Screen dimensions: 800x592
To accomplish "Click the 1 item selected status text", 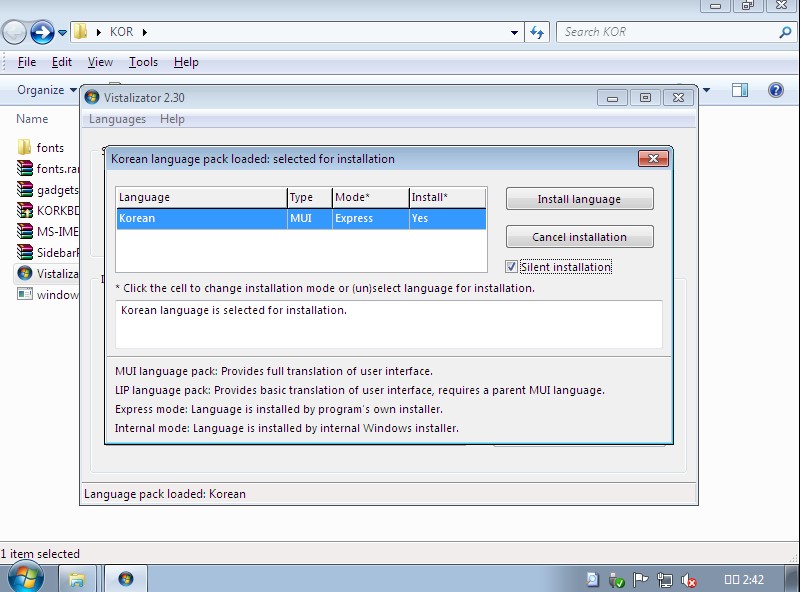I will click(x=40, y=554).
